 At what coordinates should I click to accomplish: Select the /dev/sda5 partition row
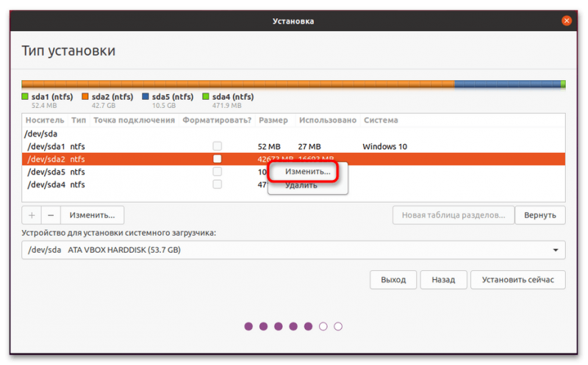coord(293,172)
